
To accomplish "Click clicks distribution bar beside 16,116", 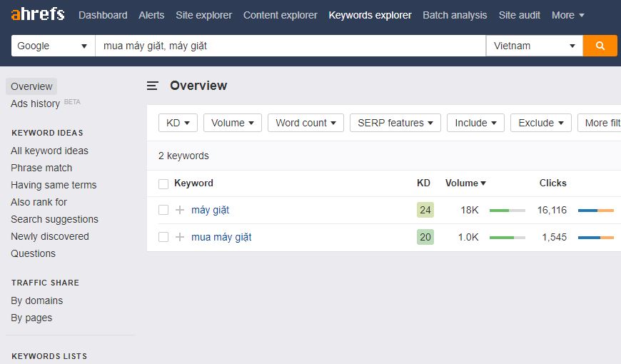I will point(595,211).
